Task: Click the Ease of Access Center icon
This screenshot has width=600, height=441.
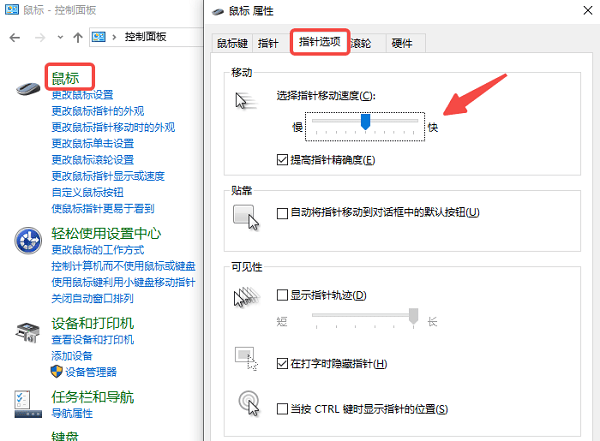Action: (28, 241)
